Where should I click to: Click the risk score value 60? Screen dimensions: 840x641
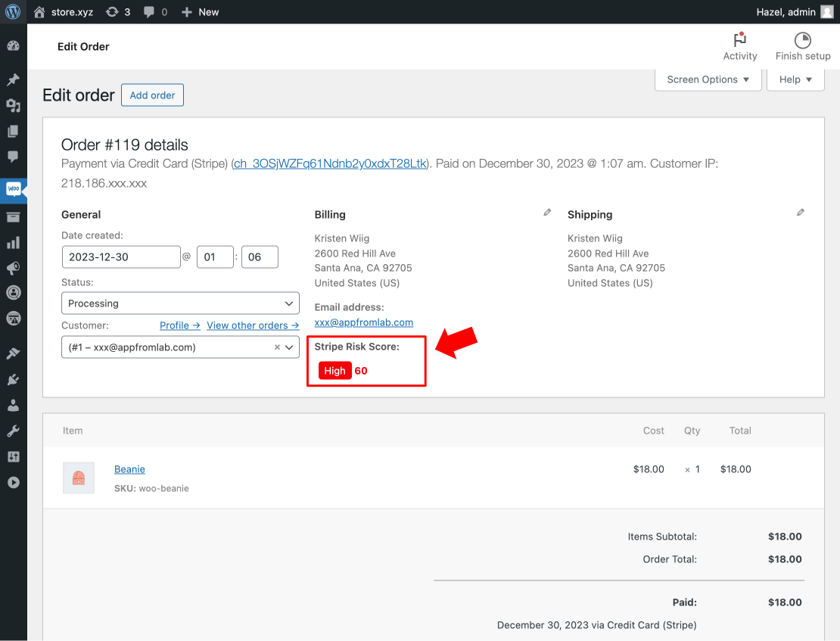click(x=361, y=370)
